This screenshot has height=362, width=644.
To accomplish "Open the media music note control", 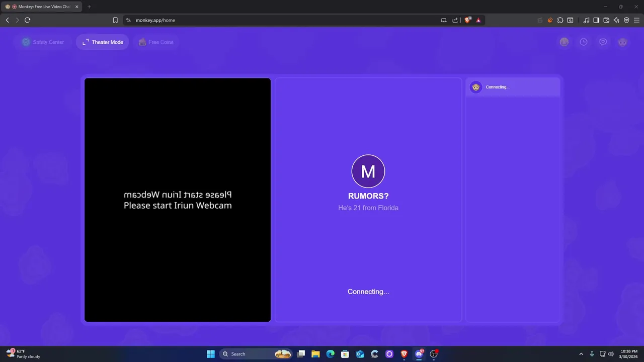I will pos(586,20).
